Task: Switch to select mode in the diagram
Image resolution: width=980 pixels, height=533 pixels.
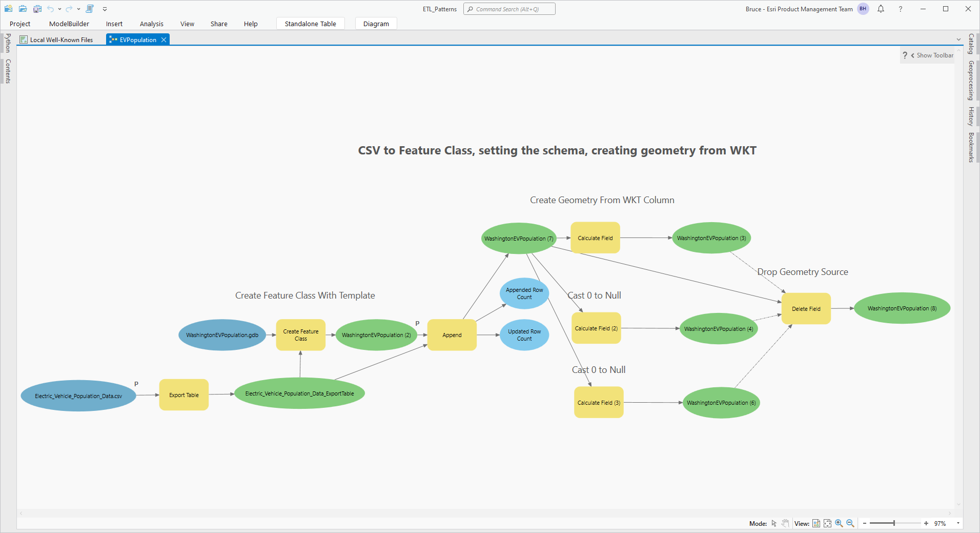Action: coord(774,523)
